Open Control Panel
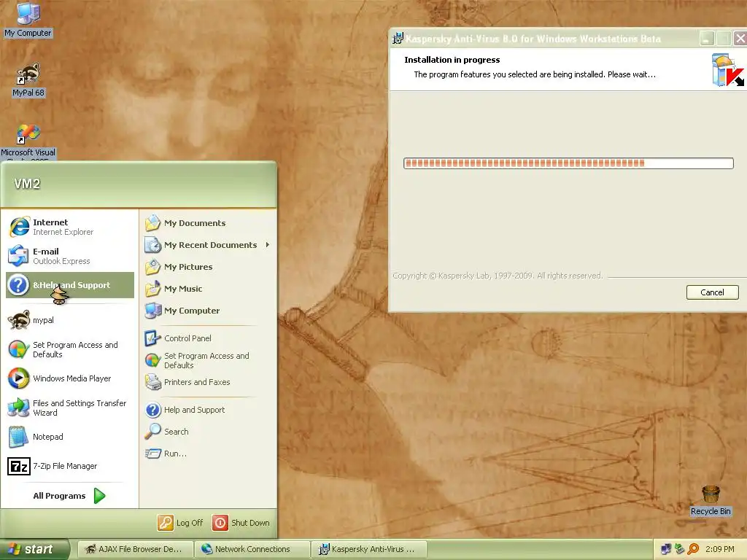 coord(208,338)
